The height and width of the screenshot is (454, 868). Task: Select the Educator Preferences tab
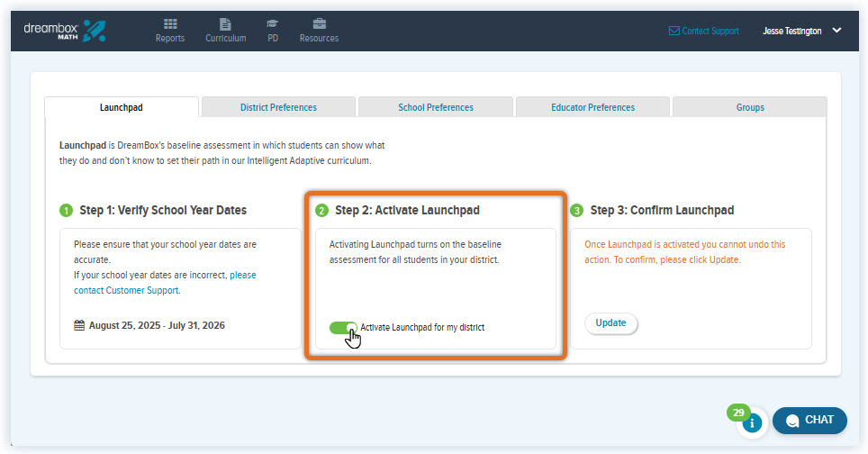tap(592, 107)
